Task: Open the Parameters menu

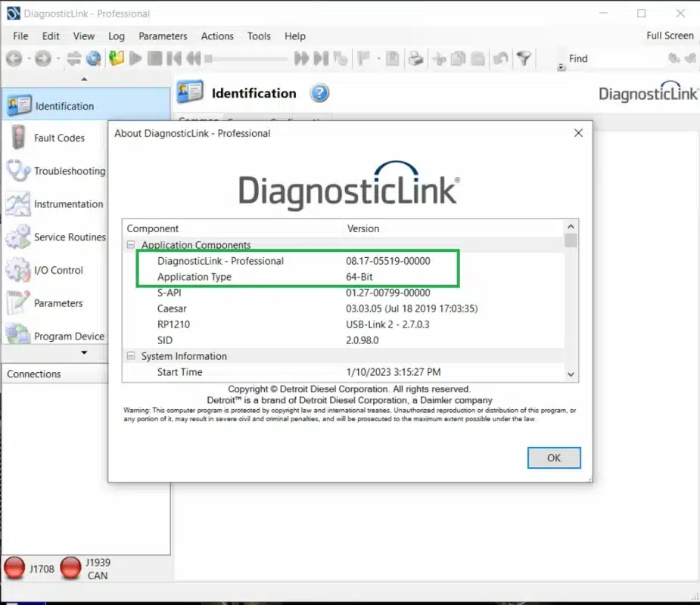Action: (163, 36)
